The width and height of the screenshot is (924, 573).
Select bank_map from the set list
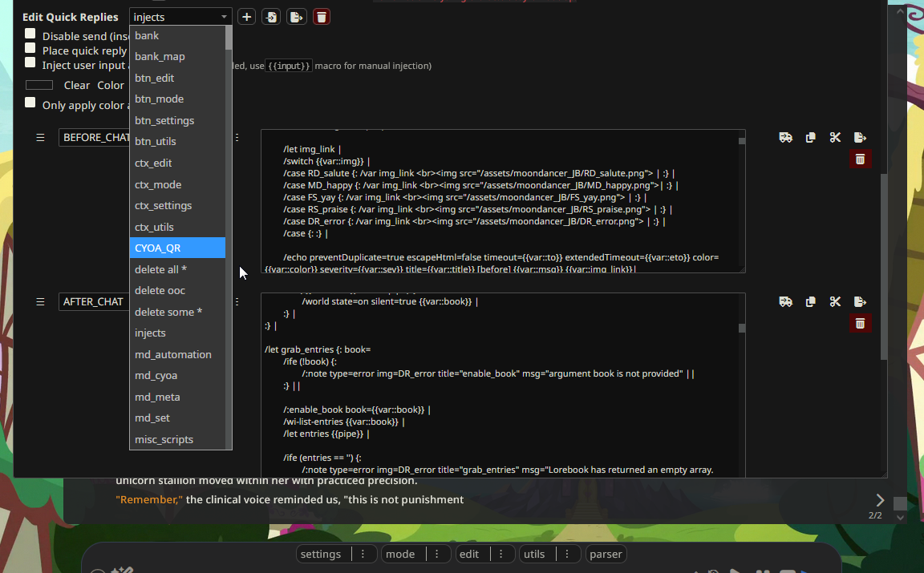coord(177,57)
